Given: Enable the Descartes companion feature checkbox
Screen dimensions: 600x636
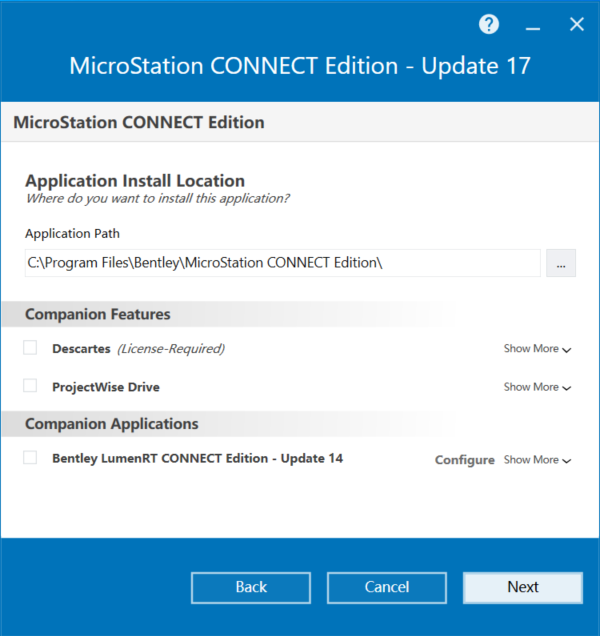Looking at the screenshot, I should 30,348.
